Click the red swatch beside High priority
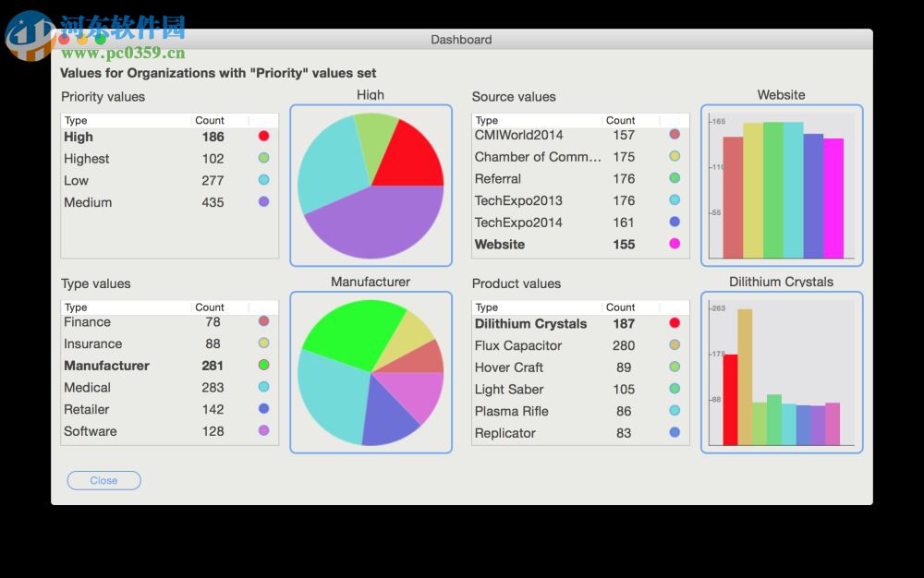 point(263,136)
